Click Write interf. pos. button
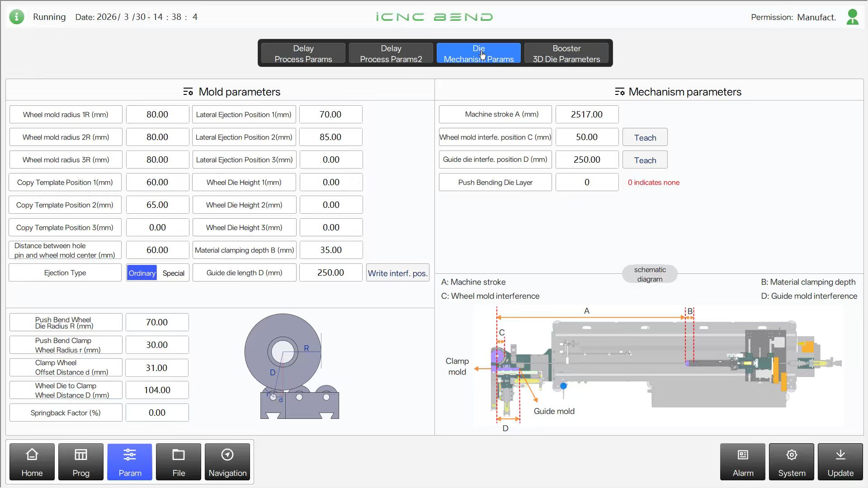This screenshot has height=488, width=868. pos(398,273)
